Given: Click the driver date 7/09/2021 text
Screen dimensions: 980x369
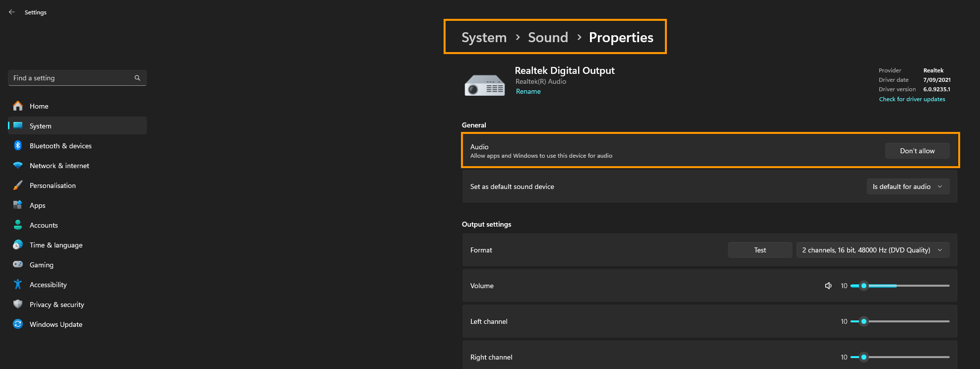Looking at the screenshot, I should pyautogui.click(x=937, y=80).
